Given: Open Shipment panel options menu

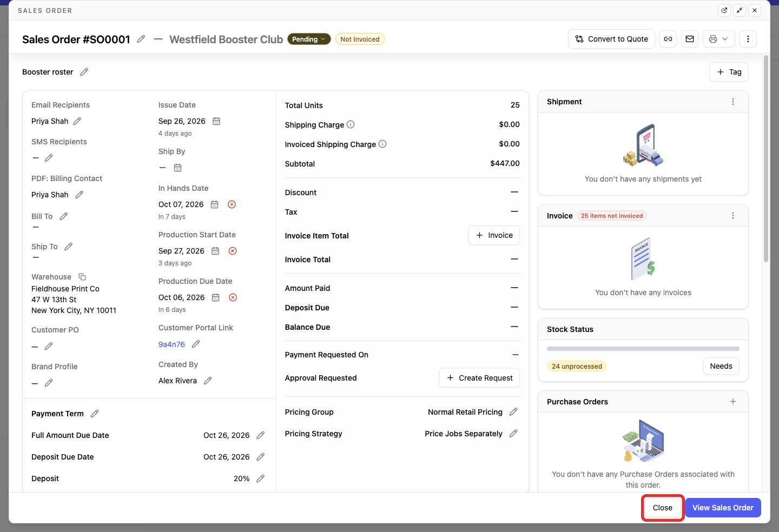Looking at the screenshot, I should click(733, 102).
